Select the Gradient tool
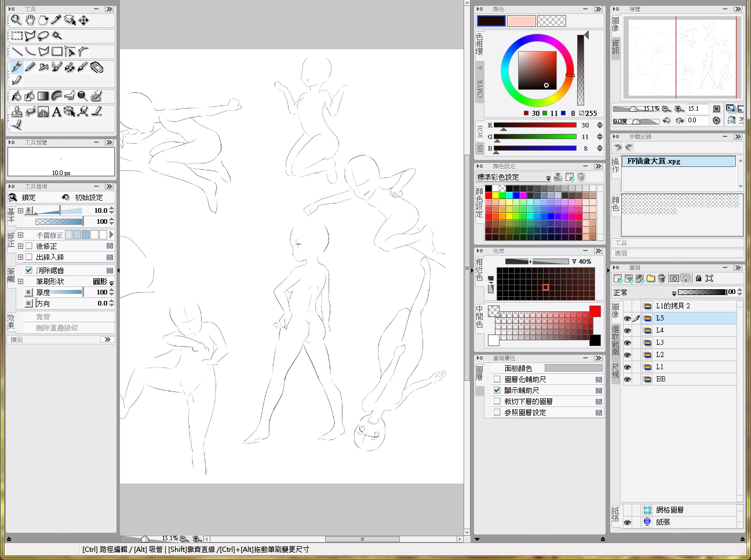This screenshot has width=751, height=560. [x=43, y=96]
